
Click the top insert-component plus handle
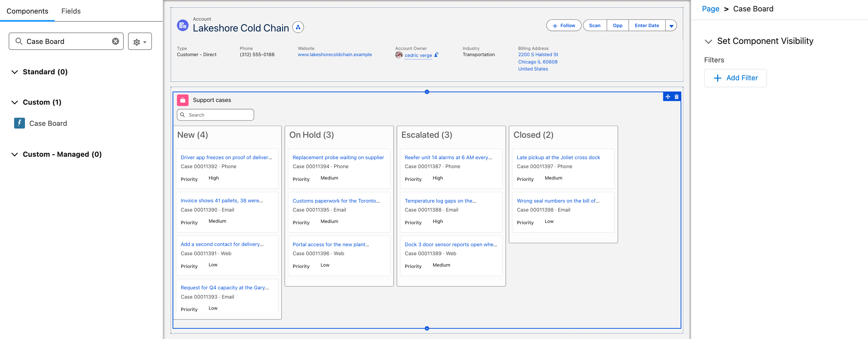point(427,92)
